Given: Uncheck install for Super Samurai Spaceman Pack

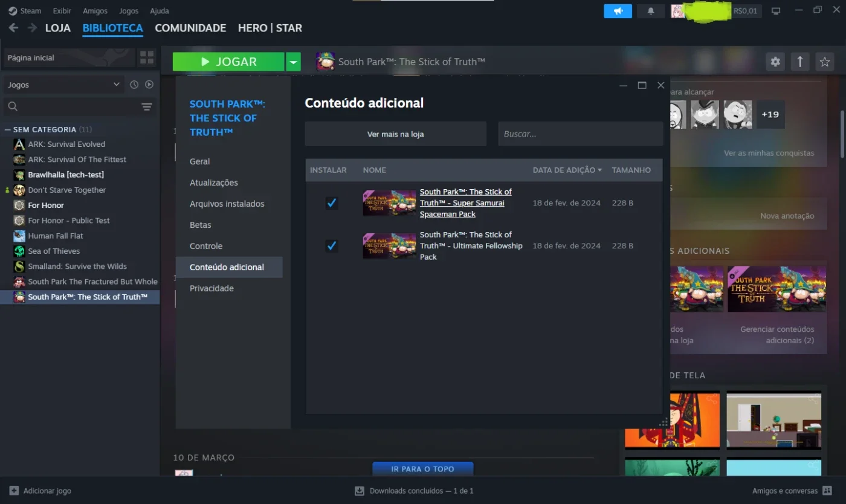Looking at the screenshot, I should coord(331,203).
